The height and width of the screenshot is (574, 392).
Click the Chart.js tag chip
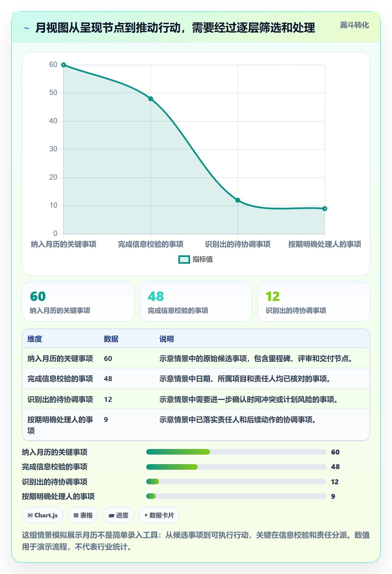pos(43,515)
